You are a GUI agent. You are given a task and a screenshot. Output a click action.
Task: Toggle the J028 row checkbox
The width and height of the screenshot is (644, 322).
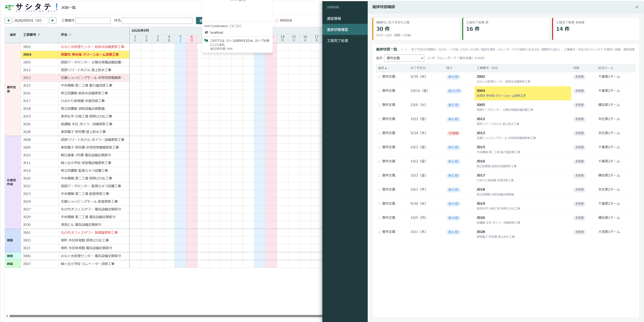coord(379,232)
